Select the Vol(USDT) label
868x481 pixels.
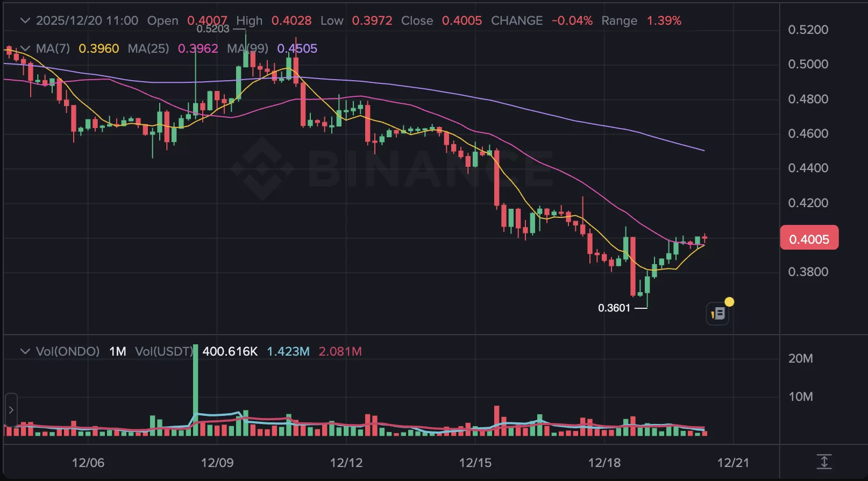(x=164, y=351)
